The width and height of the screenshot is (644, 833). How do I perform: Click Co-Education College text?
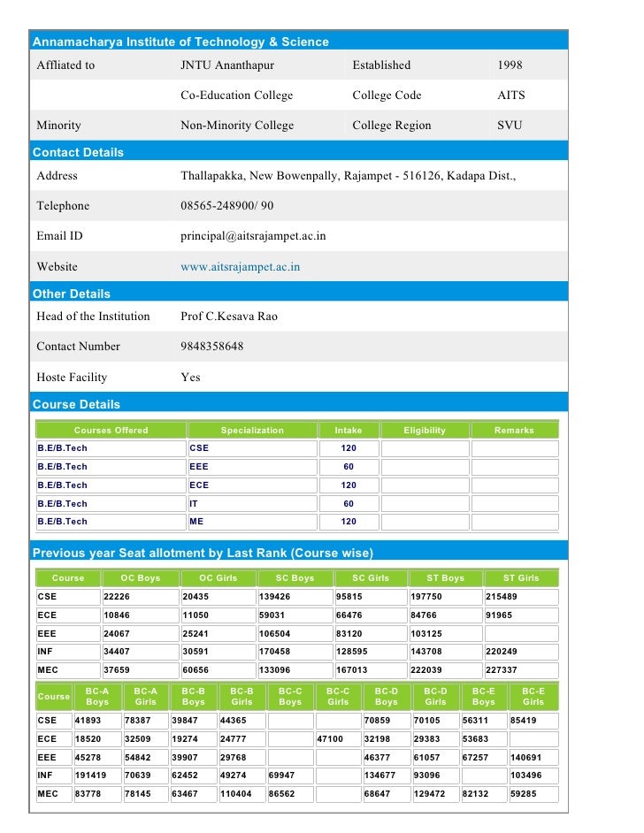[x=237, y=96]
